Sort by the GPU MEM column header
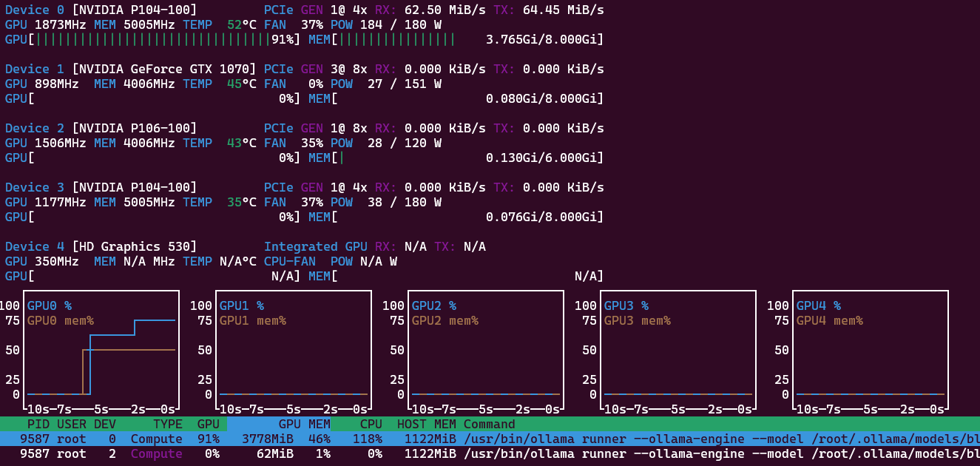This screenshot has height=466, width=980. (304, 424)
